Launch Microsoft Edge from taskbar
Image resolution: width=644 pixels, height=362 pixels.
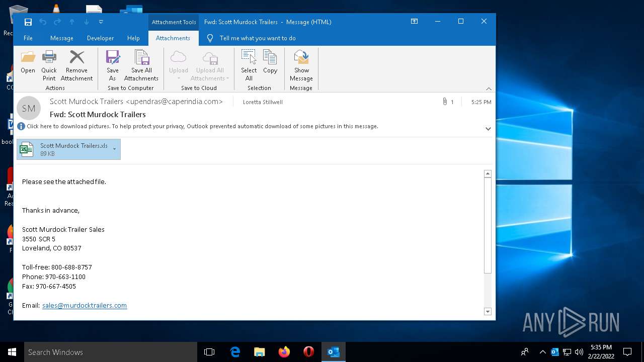tap(235, 352)
